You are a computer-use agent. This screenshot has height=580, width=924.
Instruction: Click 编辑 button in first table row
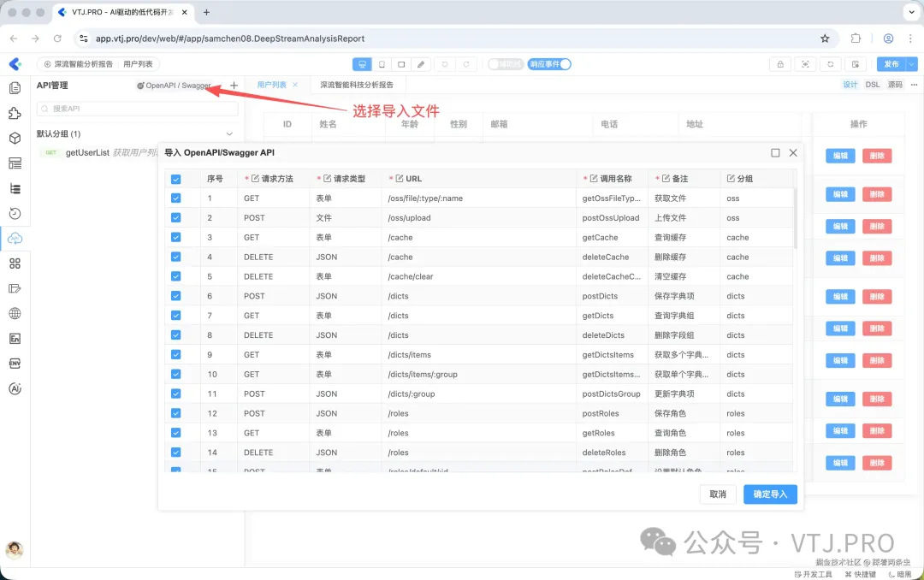point(840,156)
